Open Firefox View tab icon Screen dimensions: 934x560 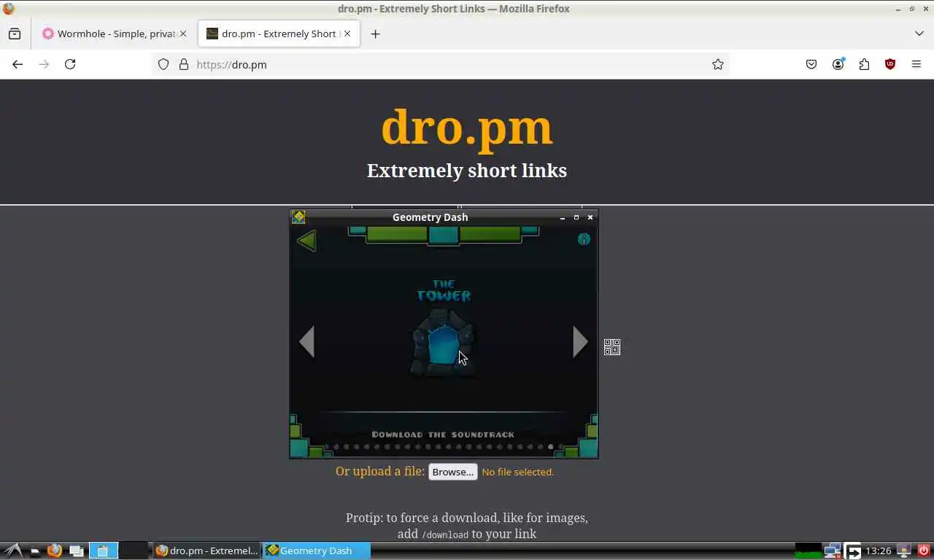15,34
